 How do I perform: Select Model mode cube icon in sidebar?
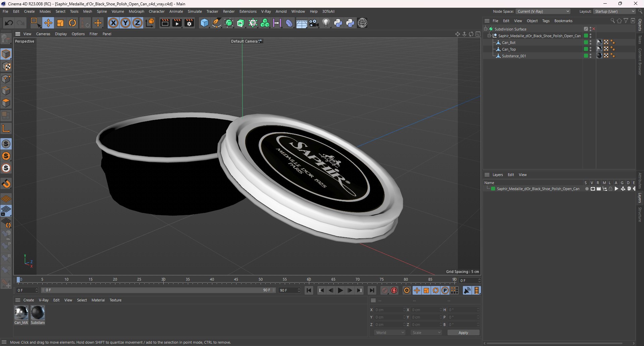(x=6, y=54)
